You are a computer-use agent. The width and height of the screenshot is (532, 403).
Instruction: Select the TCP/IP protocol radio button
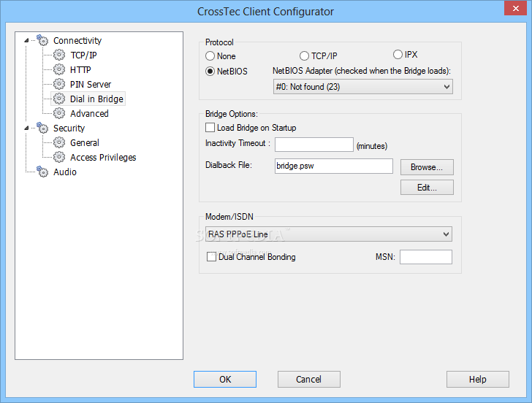pyautogui.click(x=304, y=56)
